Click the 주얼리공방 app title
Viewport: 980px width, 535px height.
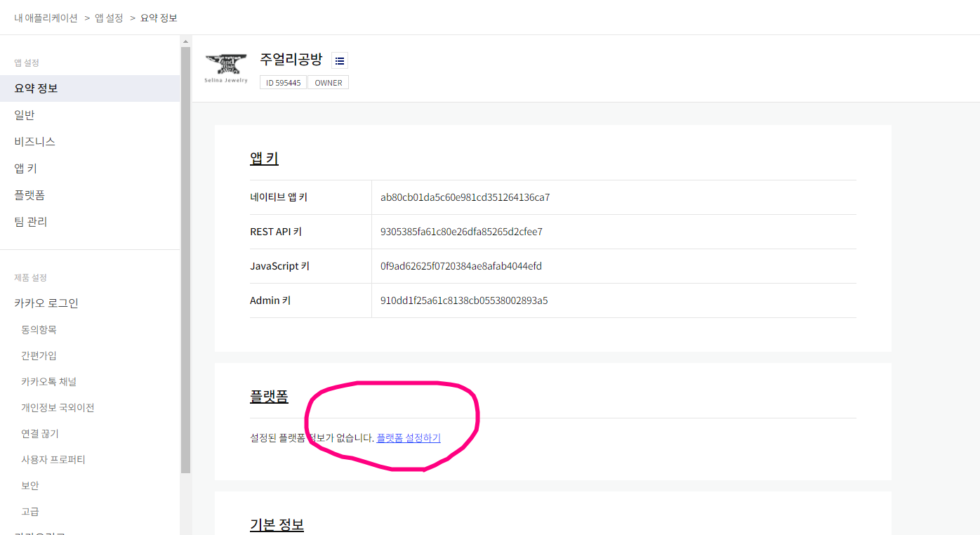[x=291, y=59]
